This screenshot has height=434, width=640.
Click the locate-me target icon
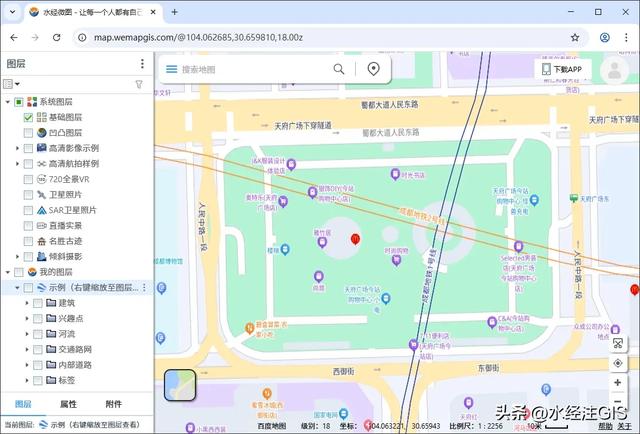618,363
